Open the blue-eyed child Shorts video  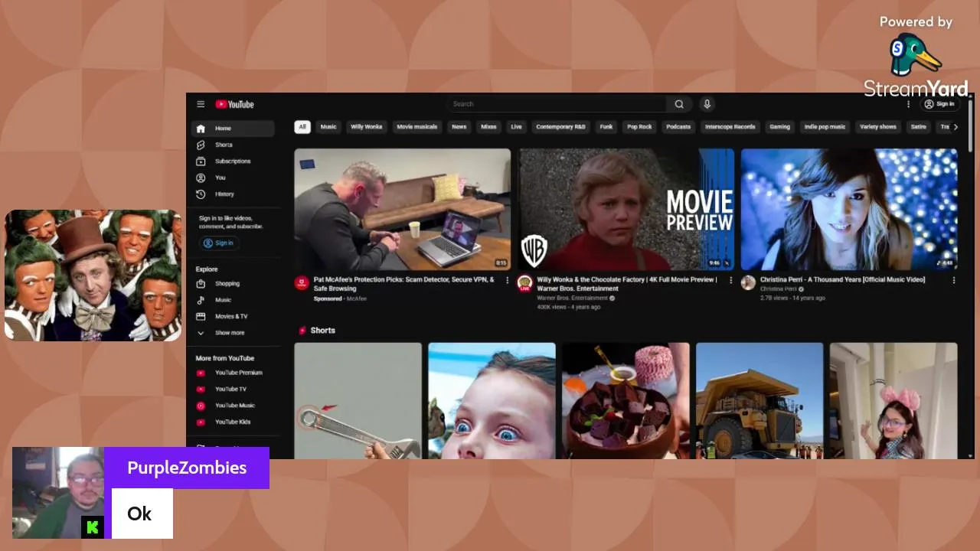click(x=492, y=401)
